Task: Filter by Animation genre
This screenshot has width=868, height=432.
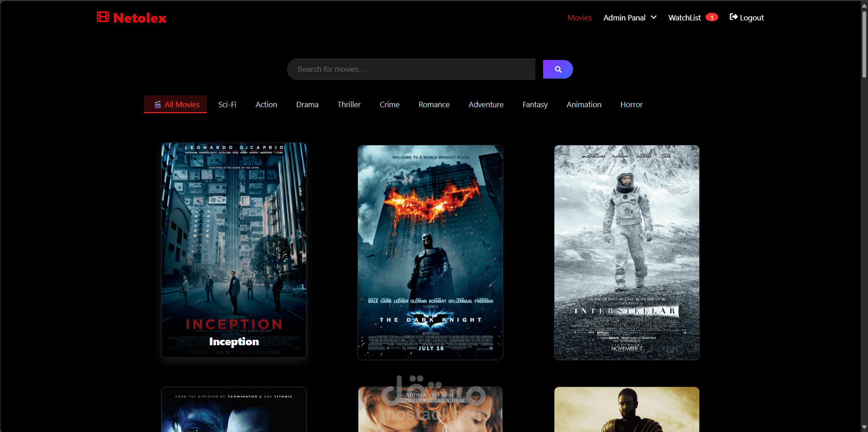Action: pos(584,104)
